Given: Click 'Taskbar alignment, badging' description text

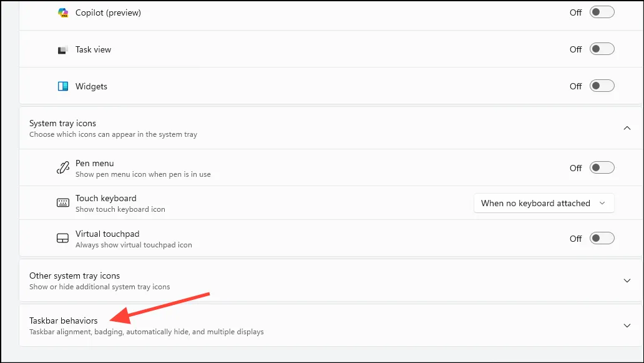Looking at the screenshot, I should click(146, 332).
